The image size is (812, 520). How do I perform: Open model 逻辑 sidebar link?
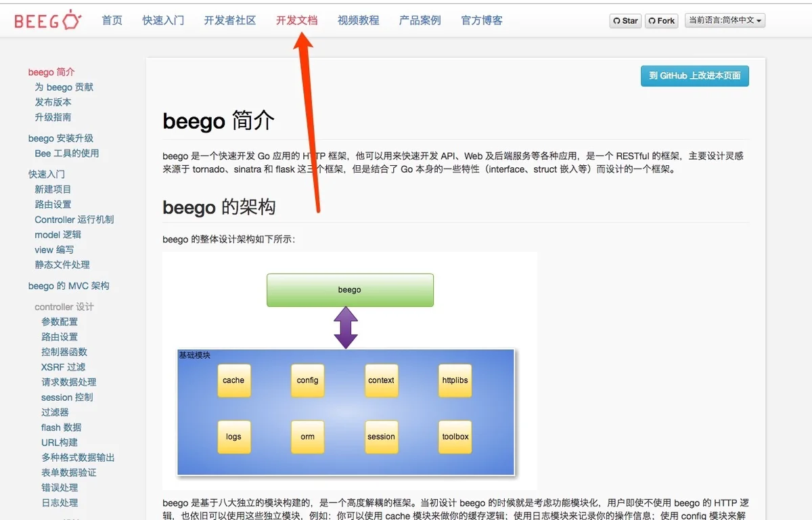pyautogui.click(x=58, y=234)
